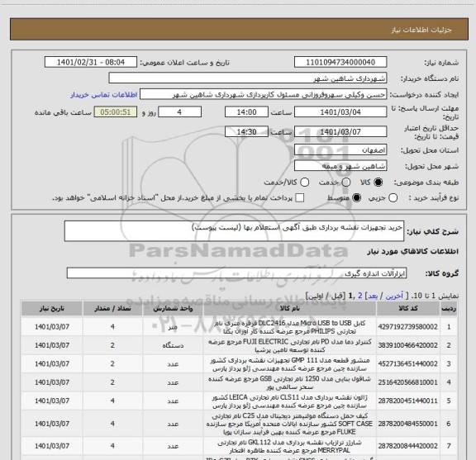
Task: Click product code 452713645144​0002
Action: pyautogui.click(x=408, y=364)
